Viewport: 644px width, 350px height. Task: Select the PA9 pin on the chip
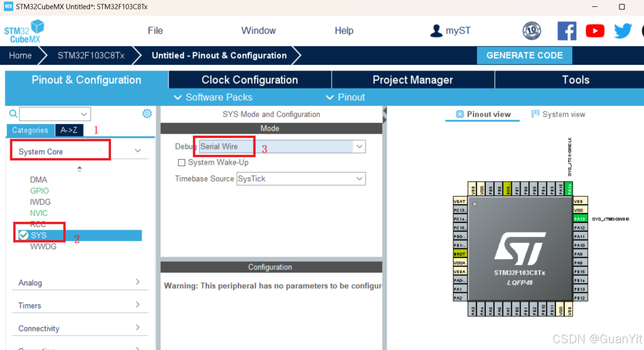click(580, 254)
